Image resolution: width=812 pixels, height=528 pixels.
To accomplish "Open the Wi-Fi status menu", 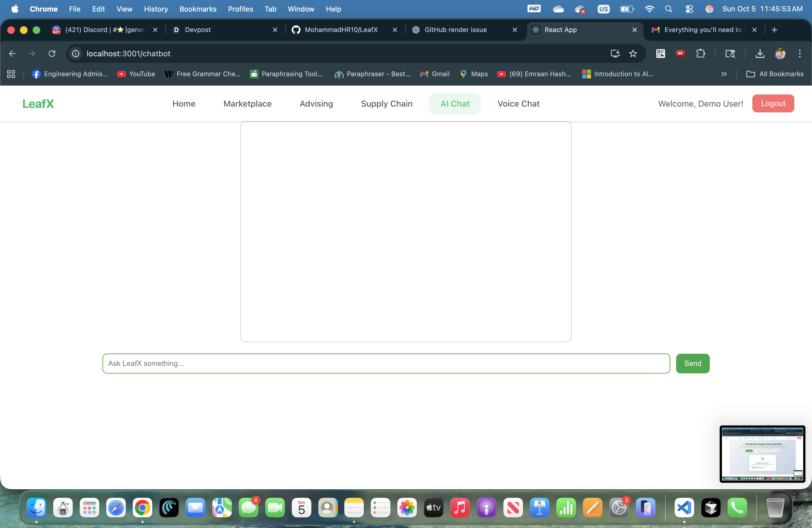I will [649, 9].
